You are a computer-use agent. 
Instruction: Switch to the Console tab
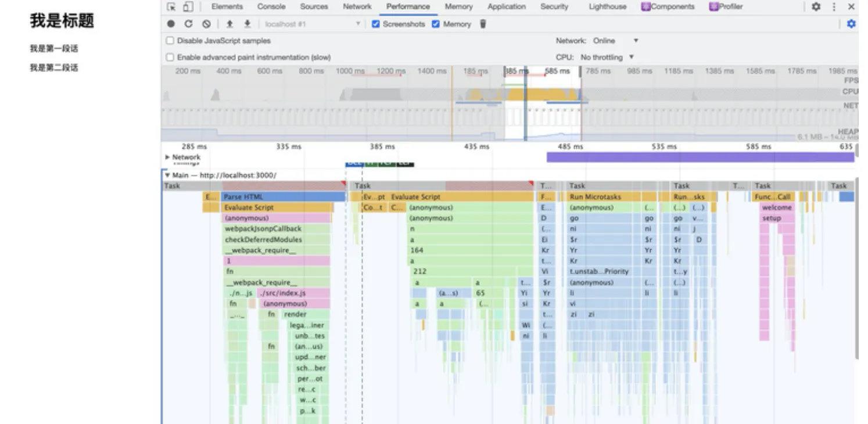click(x=271, y=7)
